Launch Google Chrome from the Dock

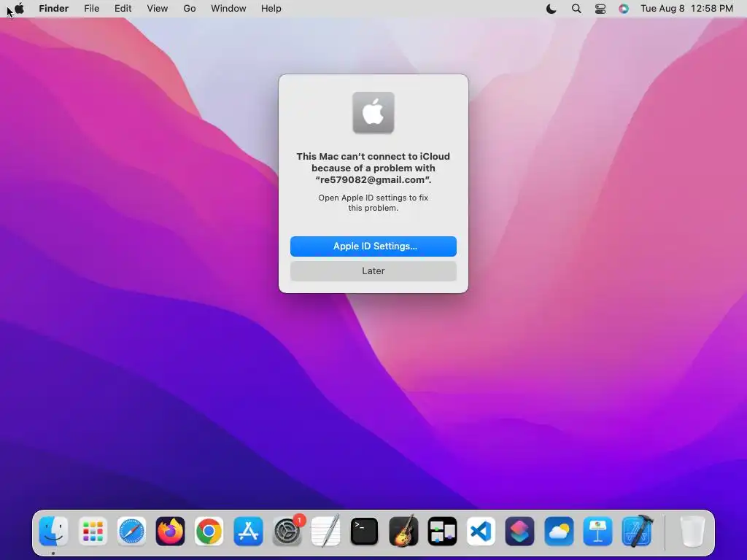(209, 531)
